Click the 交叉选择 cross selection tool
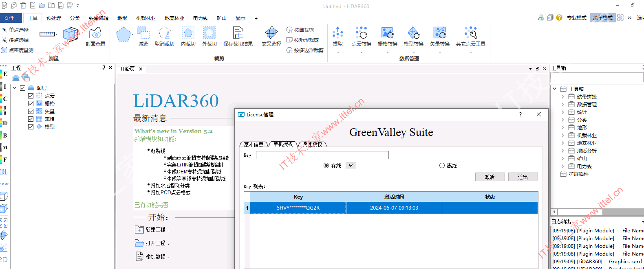This screenshot has height=269, width=644. (x=271, y=37)
